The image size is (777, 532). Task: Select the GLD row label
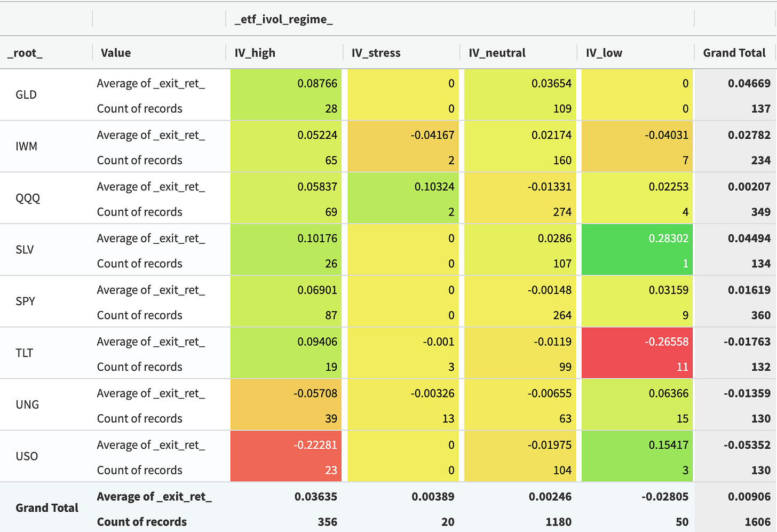pyautogui.click(x=26, y=95)
